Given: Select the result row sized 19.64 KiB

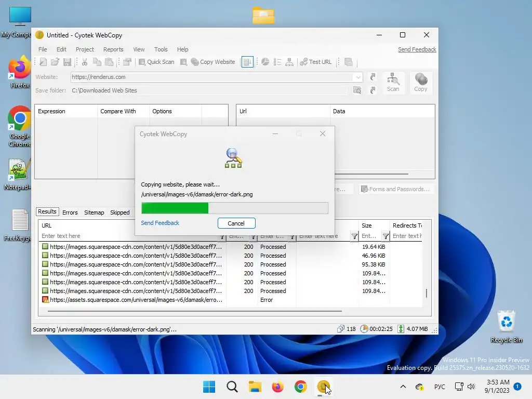Looking at the screenshot, I should (x=231, y=247).
